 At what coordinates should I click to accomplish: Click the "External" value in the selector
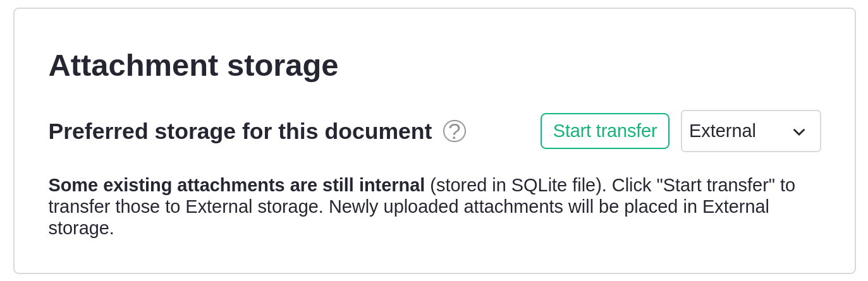(722, 131)
